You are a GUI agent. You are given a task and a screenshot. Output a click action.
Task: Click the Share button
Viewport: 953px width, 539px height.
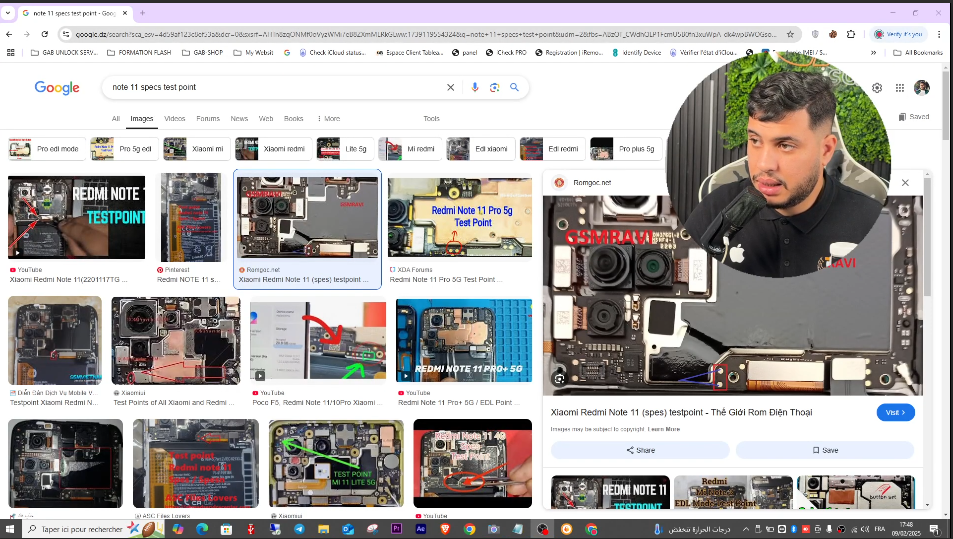coord(640,450)
